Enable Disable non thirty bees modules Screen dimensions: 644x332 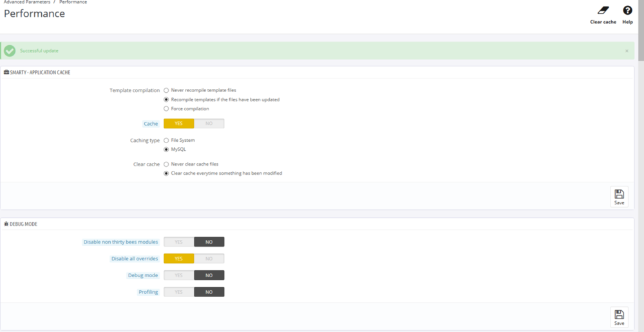(178, 242)
